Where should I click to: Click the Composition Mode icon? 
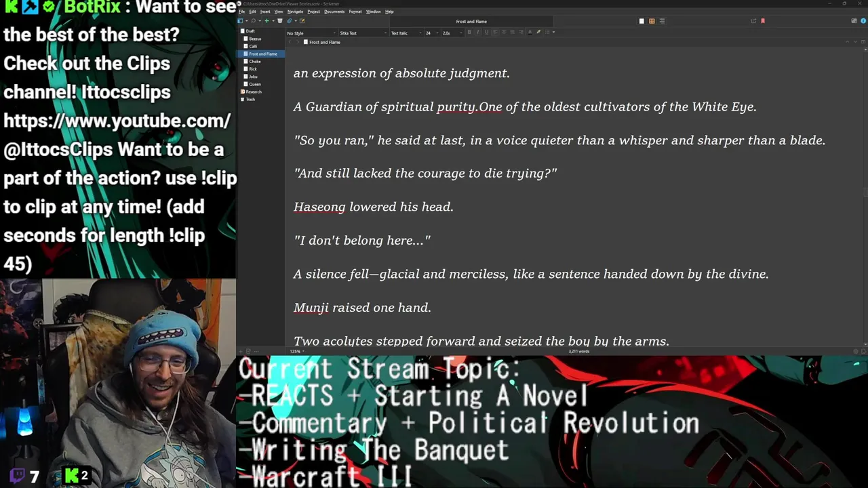(854, 21)
